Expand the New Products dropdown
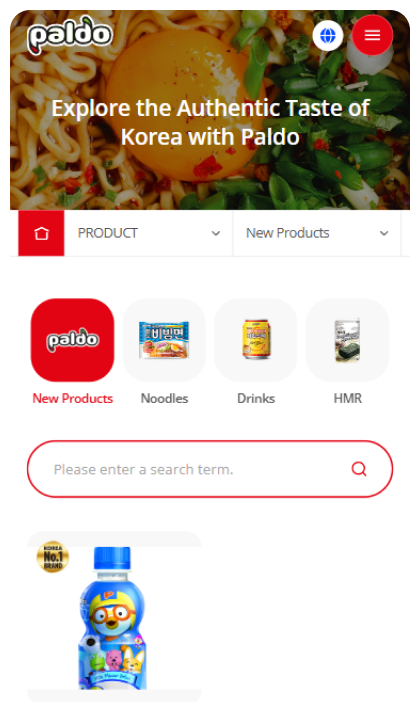The image size is (420, 712). tap(317, 233)
